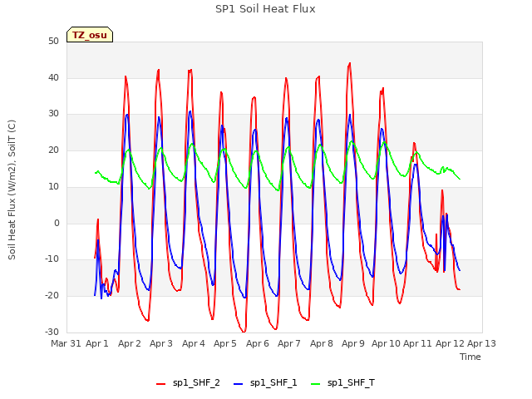This screenshot has height=399, width=532.
Task: Click the Apr 6 x-axis label
Action: pyautogui.click(x=257, y=343)
